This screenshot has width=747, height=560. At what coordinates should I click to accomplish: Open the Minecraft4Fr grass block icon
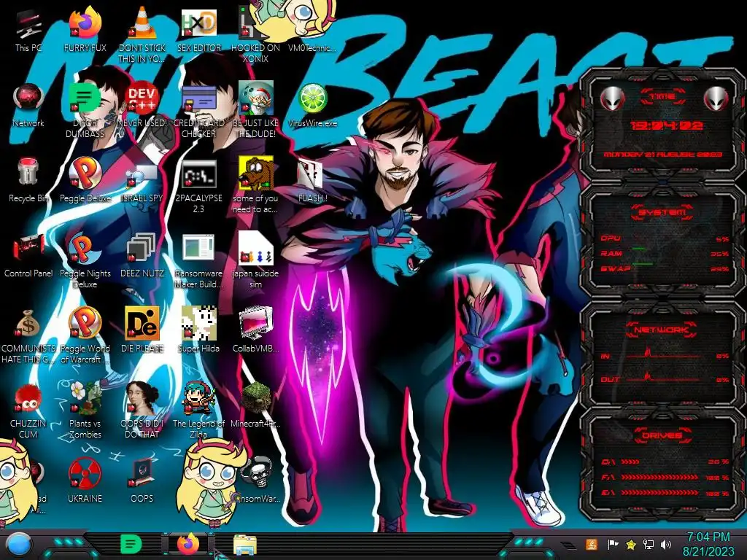tap(256, 398)
